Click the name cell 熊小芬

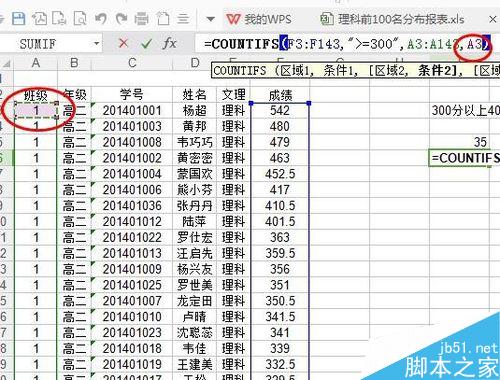click(x=194, y=190)
